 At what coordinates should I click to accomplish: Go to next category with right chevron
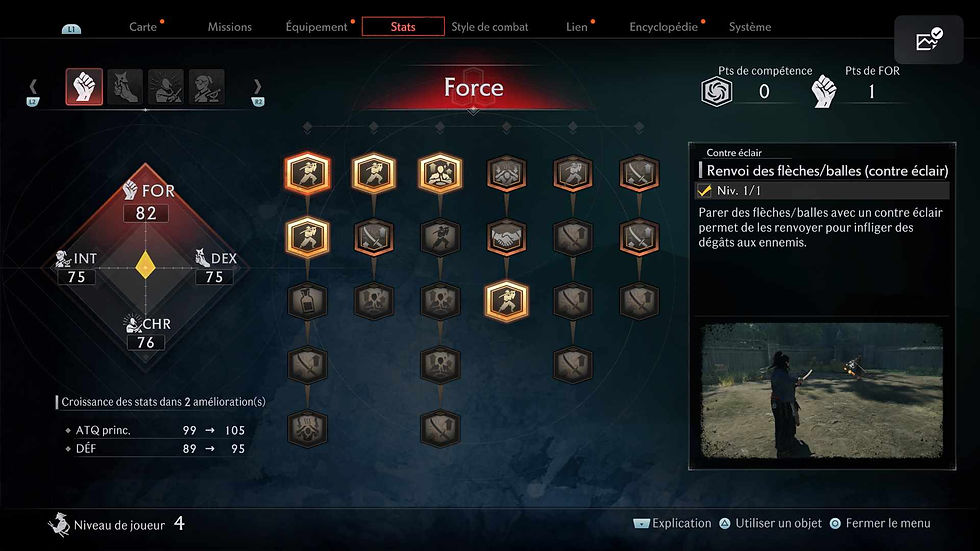pos(257,86)
